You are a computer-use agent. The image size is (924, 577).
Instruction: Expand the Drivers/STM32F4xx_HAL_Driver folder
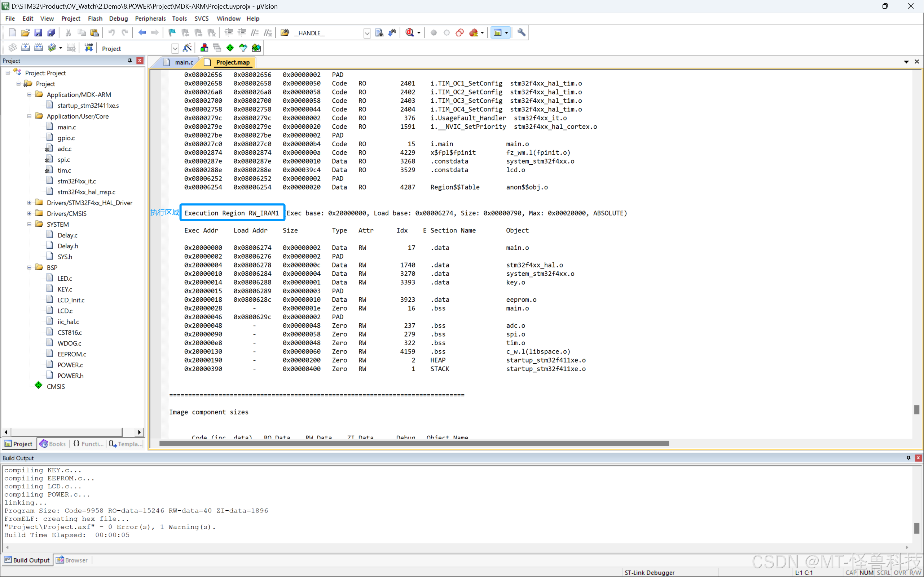30,203
